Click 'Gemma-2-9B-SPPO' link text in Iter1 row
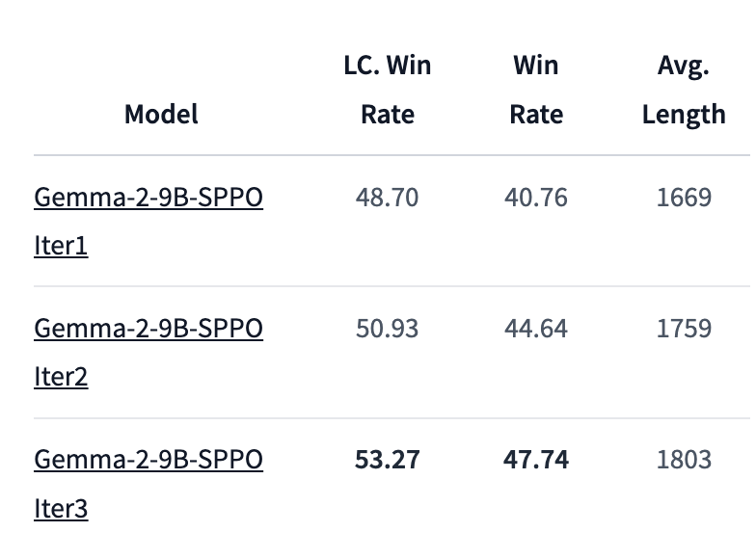Screen dimensions: 756x559 click(148, 198)
